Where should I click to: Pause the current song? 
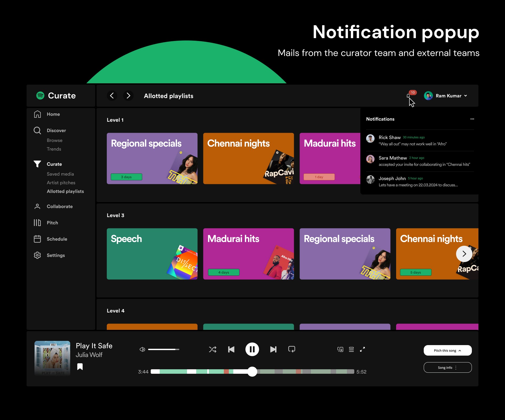(x=252, y=349)
